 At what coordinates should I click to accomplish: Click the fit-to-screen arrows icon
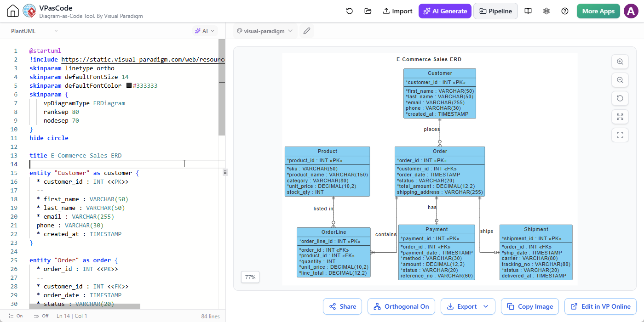620,117
